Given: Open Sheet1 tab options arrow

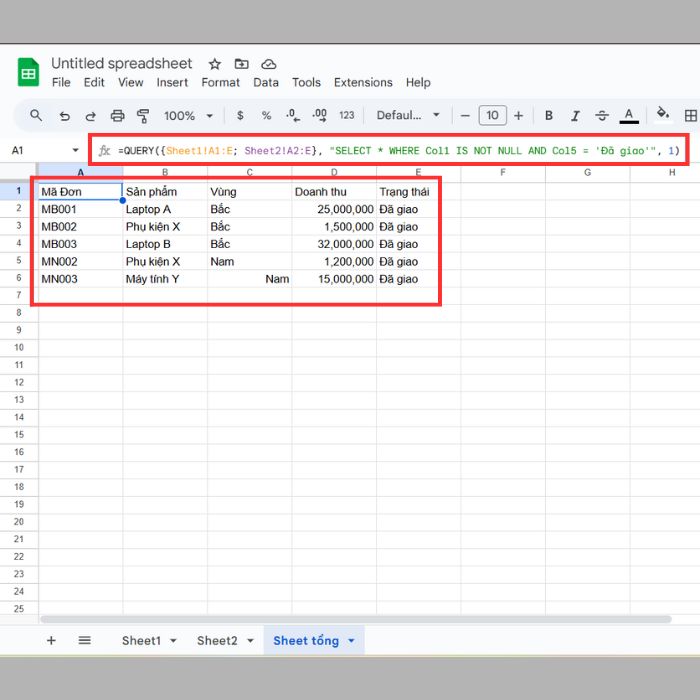Looking at the screenshot, I should click(173, 641).
